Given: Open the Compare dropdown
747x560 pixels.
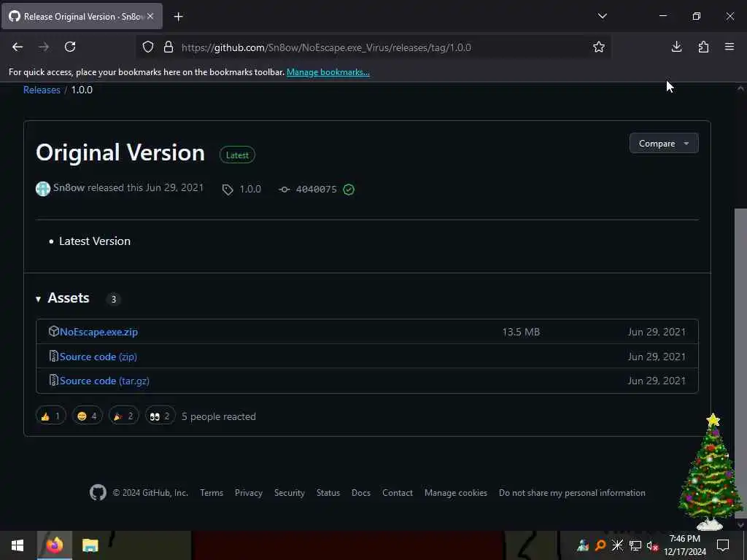Looking at the screenshot, I should (x=664, y=144).
